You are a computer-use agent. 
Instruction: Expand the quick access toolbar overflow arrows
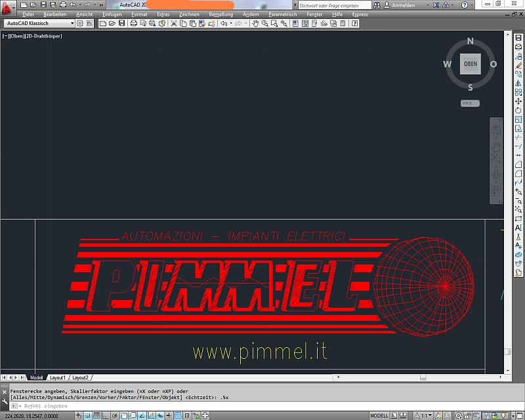(101, 5)
